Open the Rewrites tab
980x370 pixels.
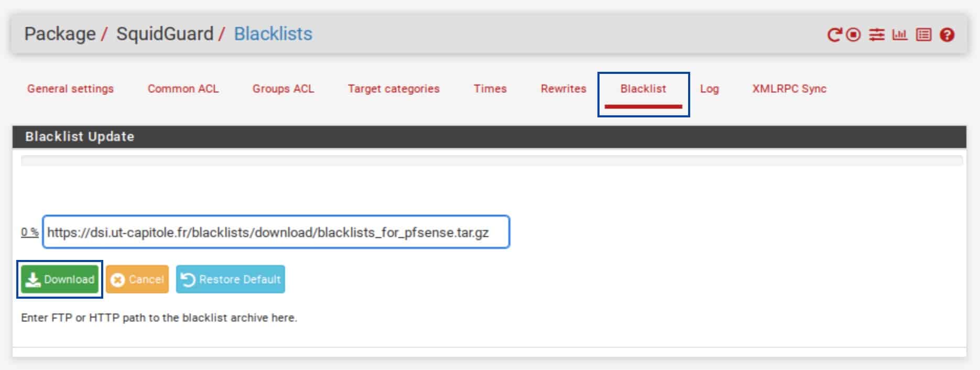563,89
